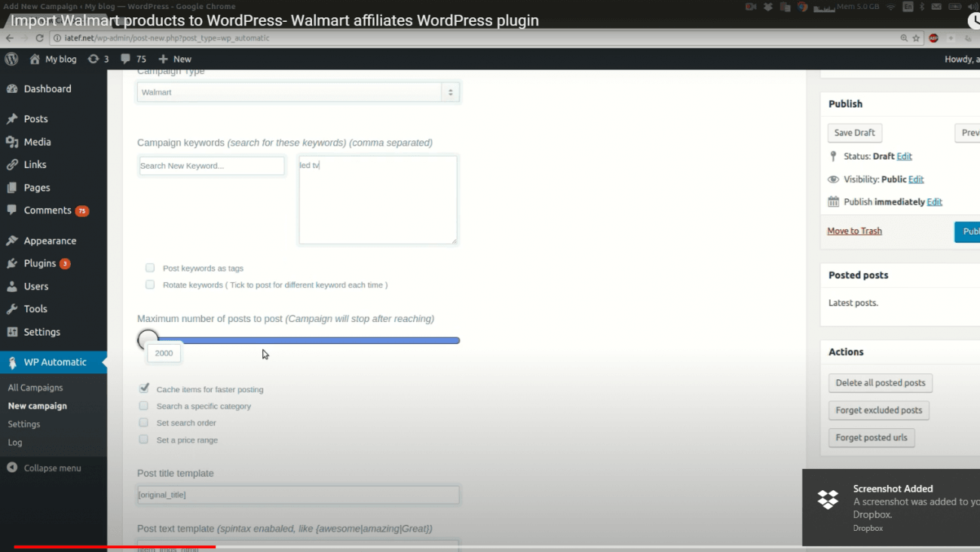Open My blog home icon in admin bar
Screen dimensions: 980x552
(x=35, y=59)
